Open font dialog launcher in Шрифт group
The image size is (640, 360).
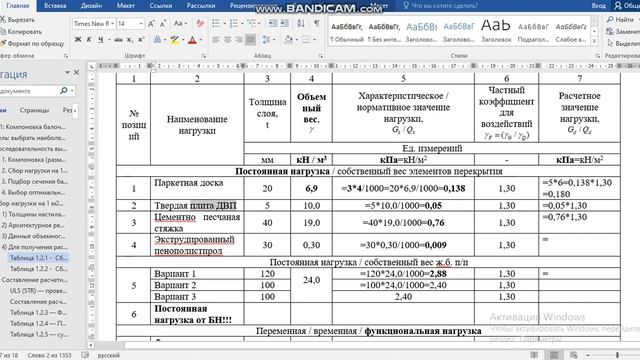[204, 56]
